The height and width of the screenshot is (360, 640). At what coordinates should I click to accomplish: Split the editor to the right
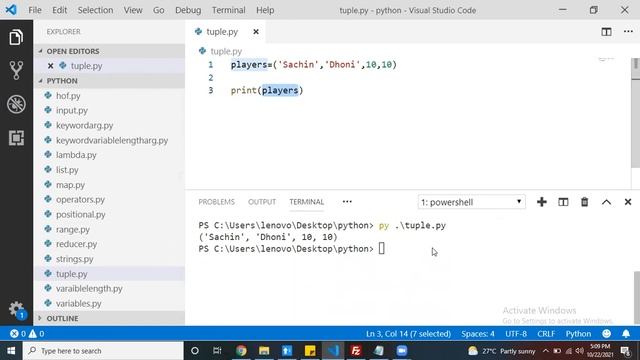click(606, 32)
